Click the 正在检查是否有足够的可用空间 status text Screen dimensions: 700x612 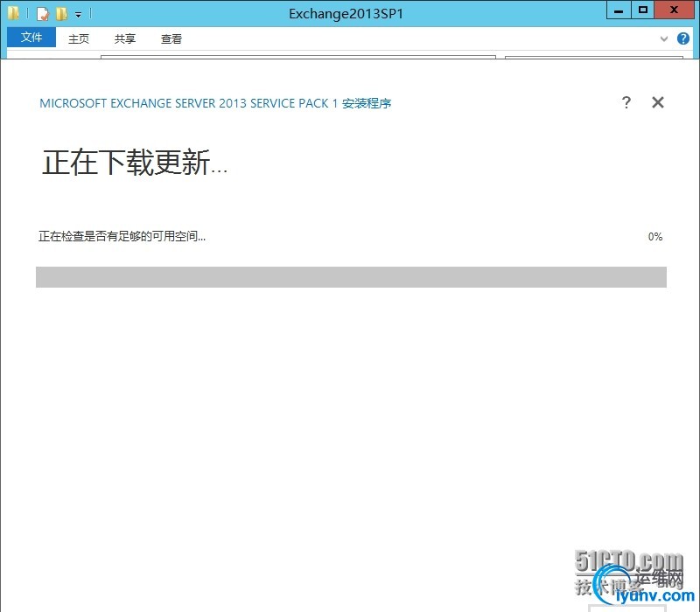click(x=122, y=236)
